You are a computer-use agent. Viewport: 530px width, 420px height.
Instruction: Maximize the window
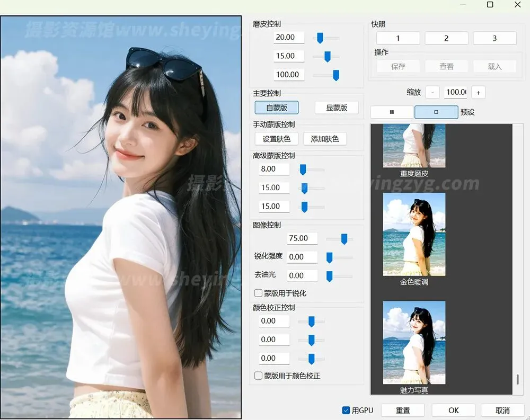[x=490, y=4]
